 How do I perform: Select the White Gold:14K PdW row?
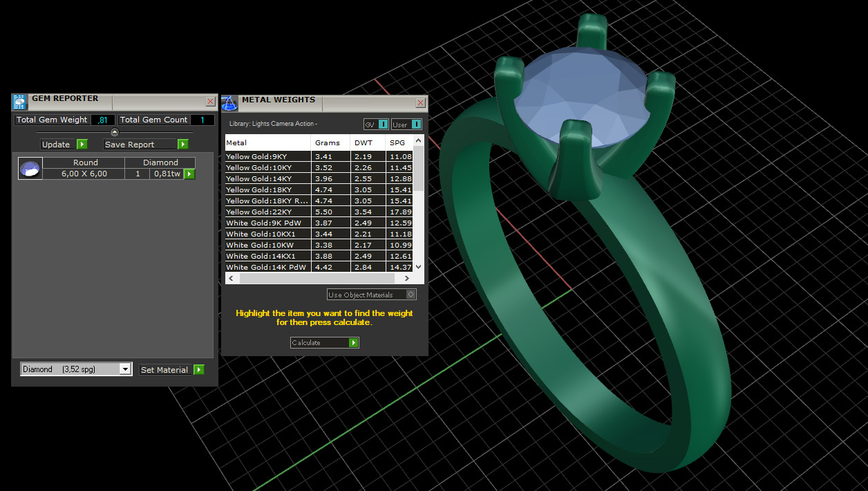pos(319,267)
